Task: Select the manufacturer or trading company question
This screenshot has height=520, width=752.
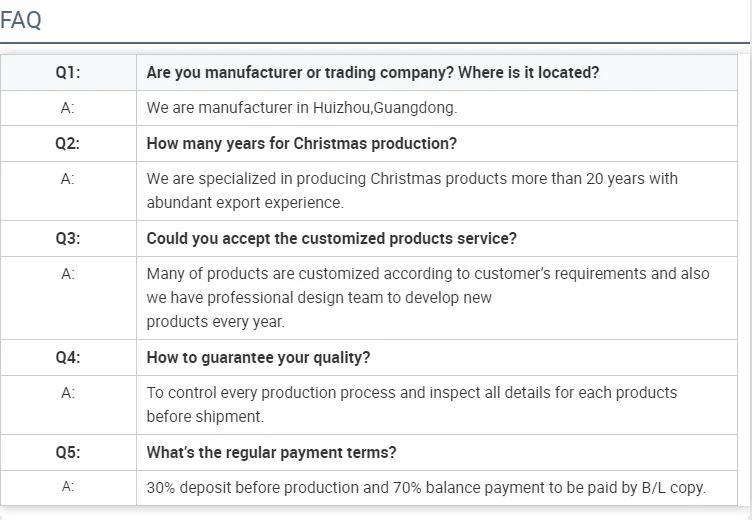Action: pyautogui.click(x=373, y=73)
